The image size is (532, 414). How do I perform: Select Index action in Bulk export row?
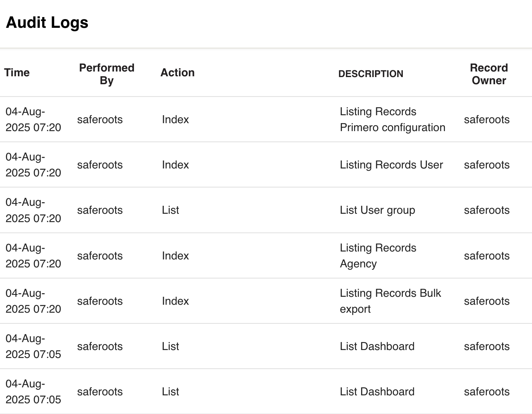point(175,301)
